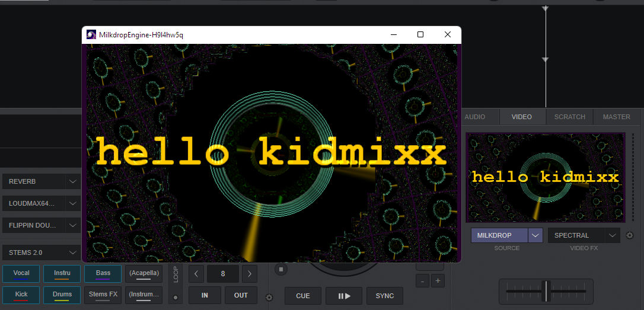Click the Milkdrop window title bar icon

click(x=91, y=35)
